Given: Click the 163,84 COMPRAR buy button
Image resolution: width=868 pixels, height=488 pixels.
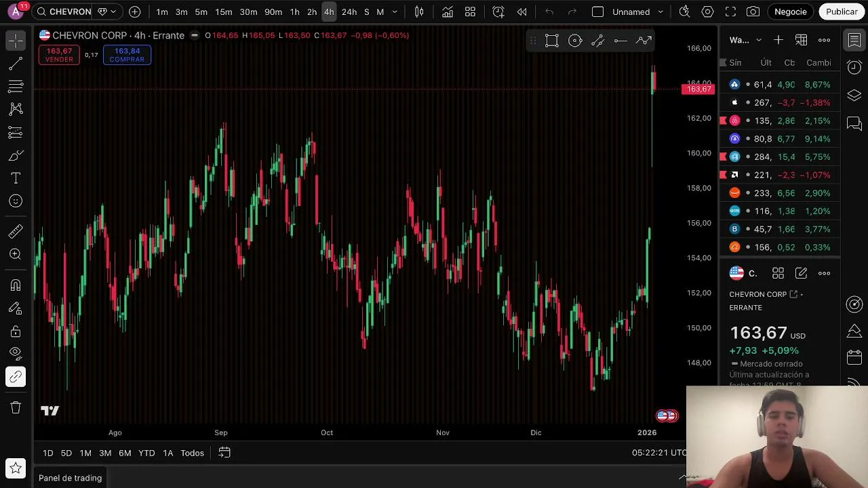Looking at the screenshot, I should click(x=127, y=55).
